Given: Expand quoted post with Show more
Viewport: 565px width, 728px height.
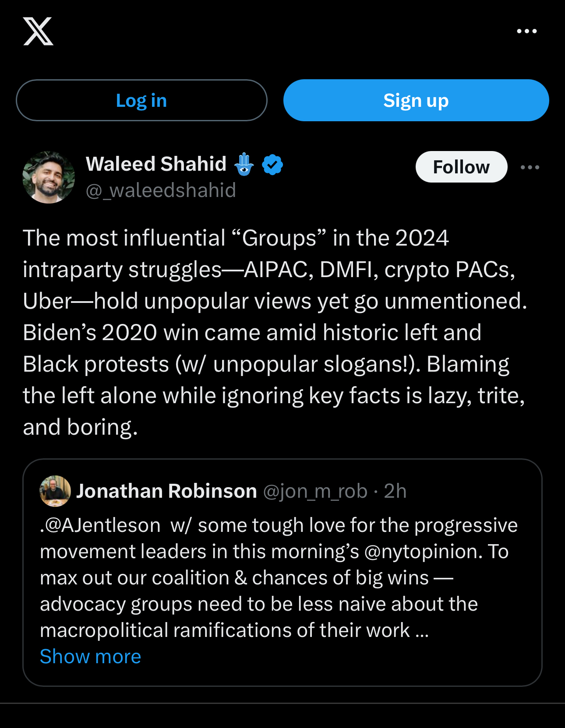Looking at the screenshot, I should click(90, 656).
